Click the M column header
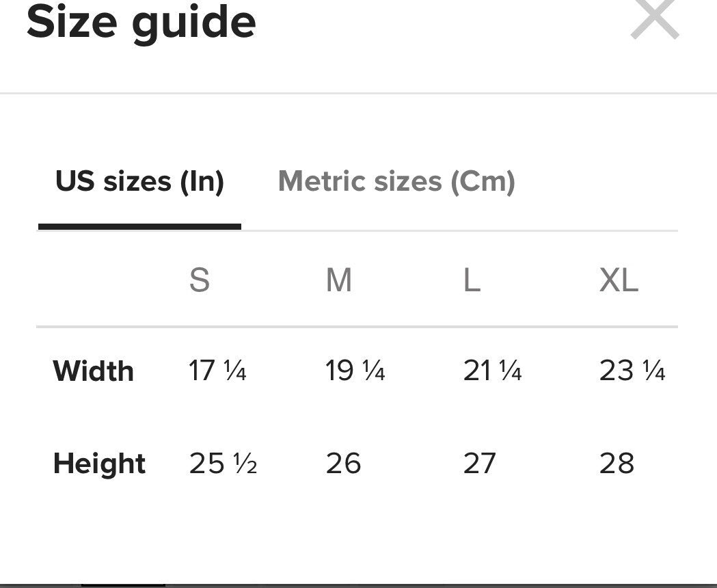Viewport: 717px width, 588px height. [339, 280]
